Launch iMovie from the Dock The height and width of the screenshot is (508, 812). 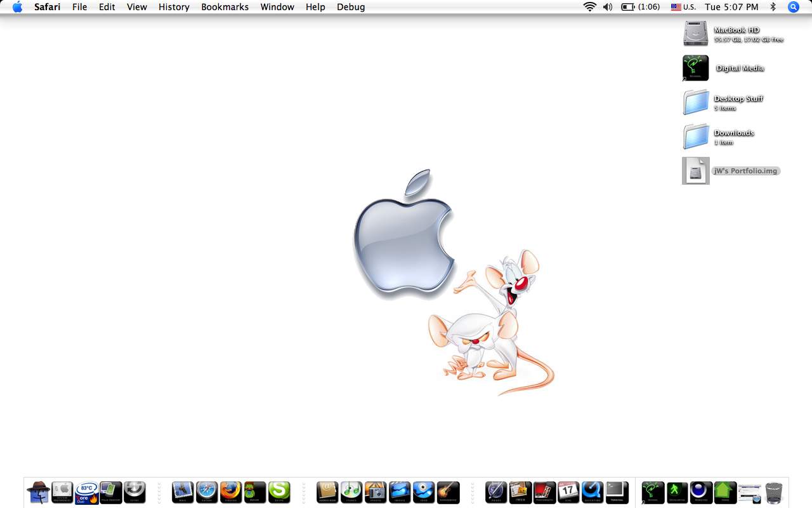point(400,492)
